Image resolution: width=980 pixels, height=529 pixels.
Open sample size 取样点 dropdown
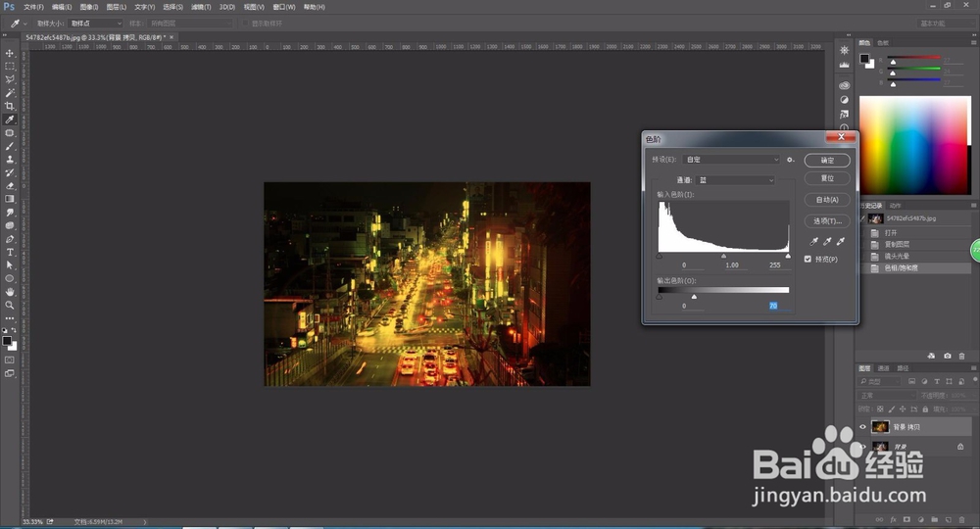(96, 24)
